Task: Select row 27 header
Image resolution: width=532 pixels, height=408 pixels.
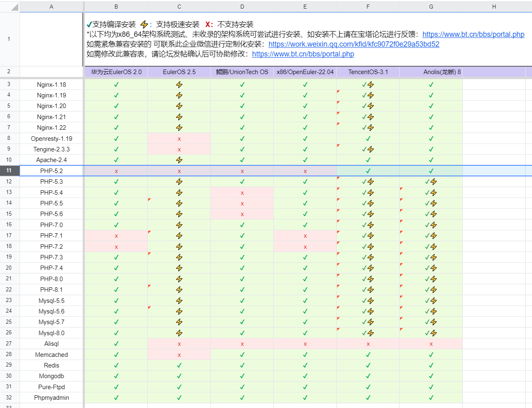Action: tap(9, 344)
